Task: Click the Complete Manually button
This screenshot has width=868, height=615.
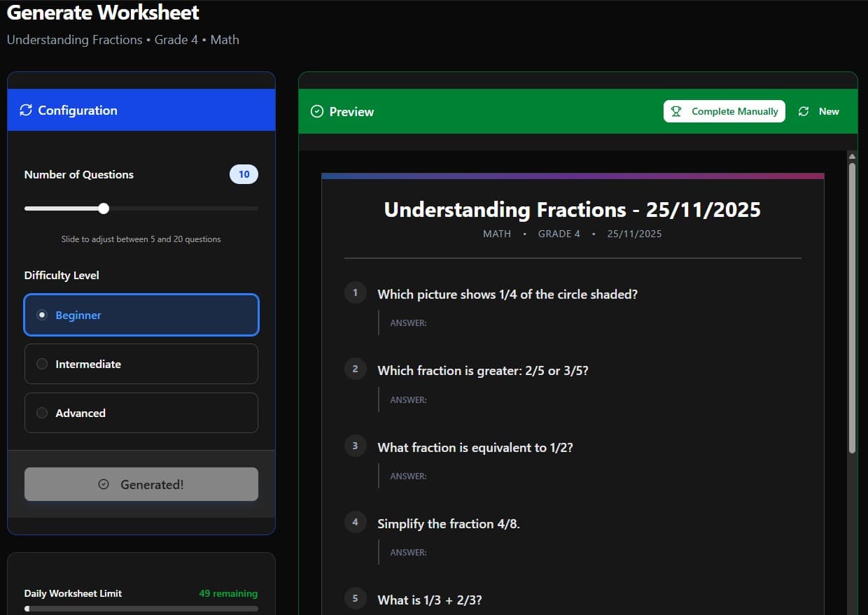Action: click(x=724, y=111)
